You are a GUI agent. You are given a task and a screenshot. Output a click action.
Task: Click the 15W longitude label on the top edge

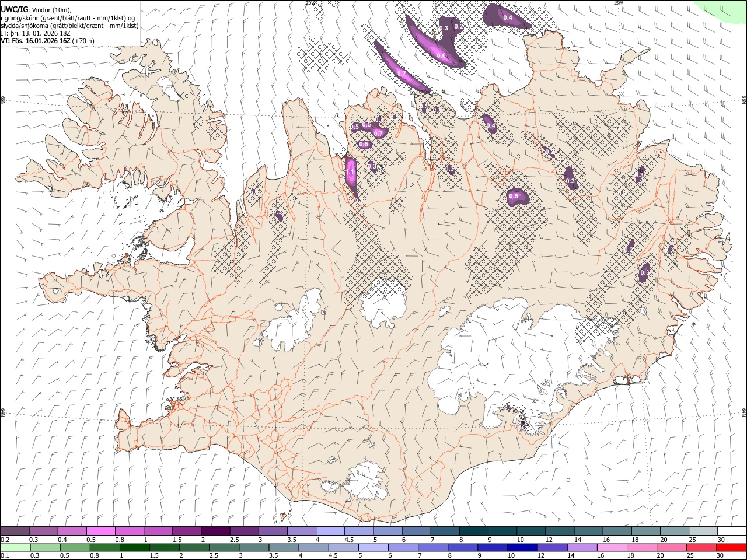coord(618,3)
